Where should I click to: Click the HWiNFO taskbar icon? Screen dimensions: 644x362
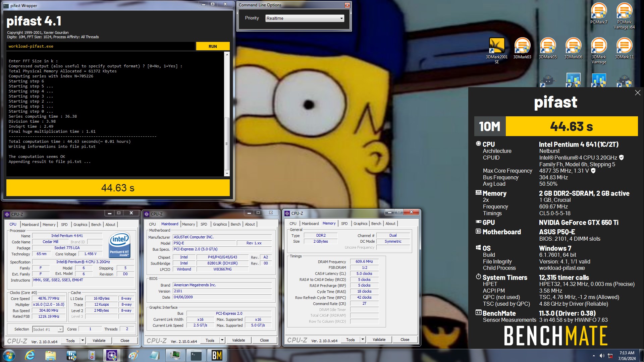pyautogui.click(x=71, y=355)
